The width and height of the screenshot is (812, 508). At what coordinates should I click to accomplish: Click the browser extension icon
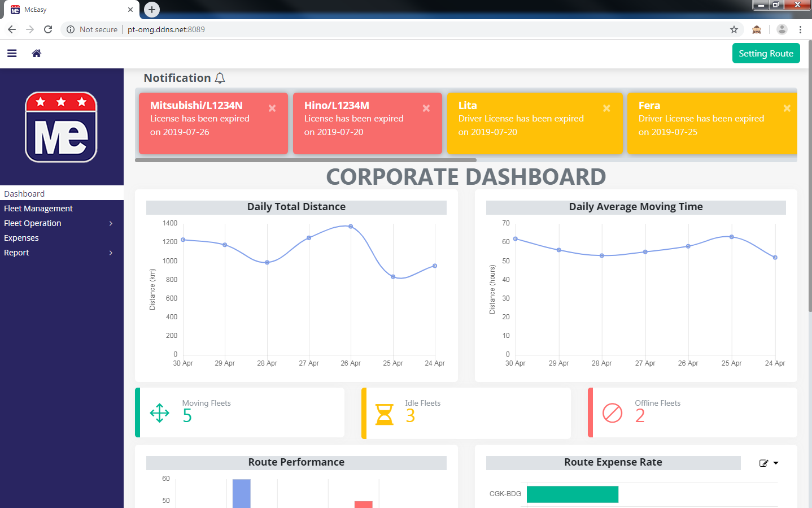pos(757,29)
